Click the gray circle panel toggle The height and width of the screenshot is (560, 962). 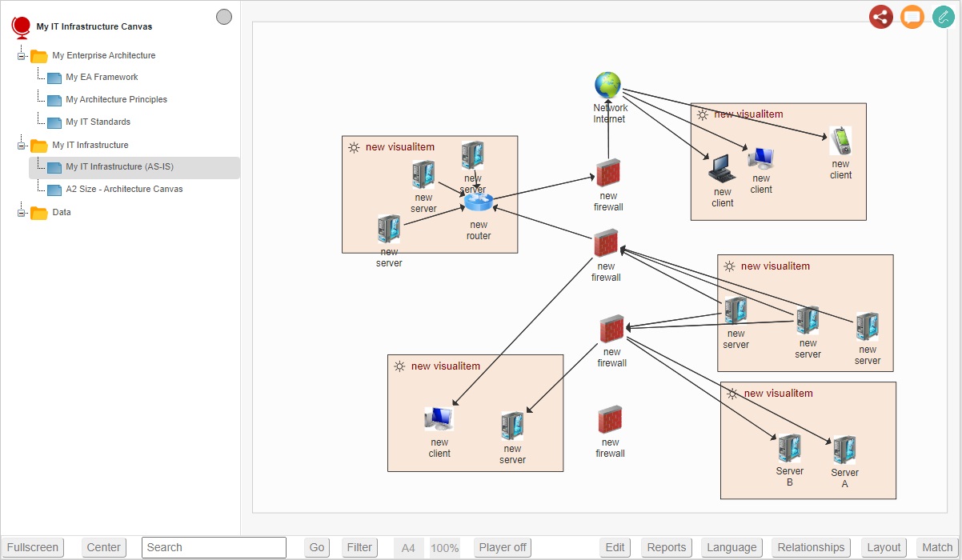coord(224,17)
